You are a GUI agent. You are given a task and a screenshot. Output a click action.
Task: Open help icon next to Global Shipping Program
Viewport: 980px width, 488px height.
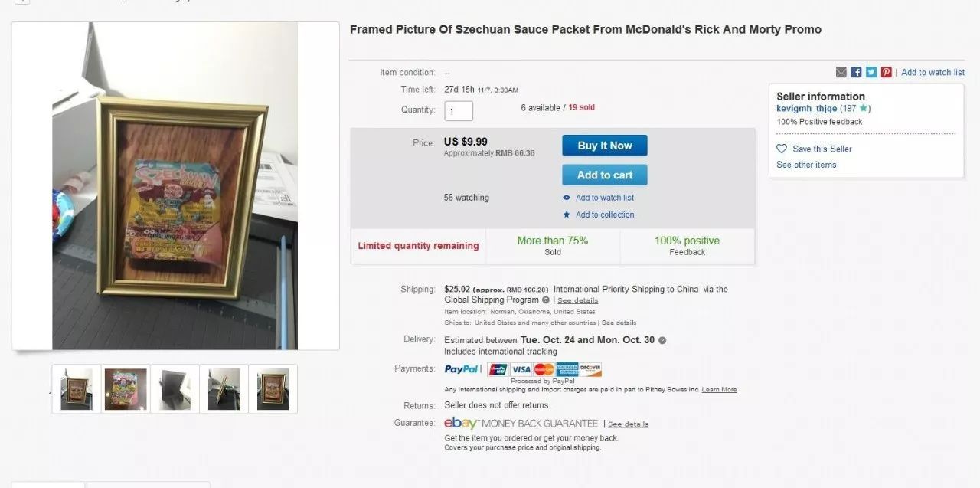(546, 300)
